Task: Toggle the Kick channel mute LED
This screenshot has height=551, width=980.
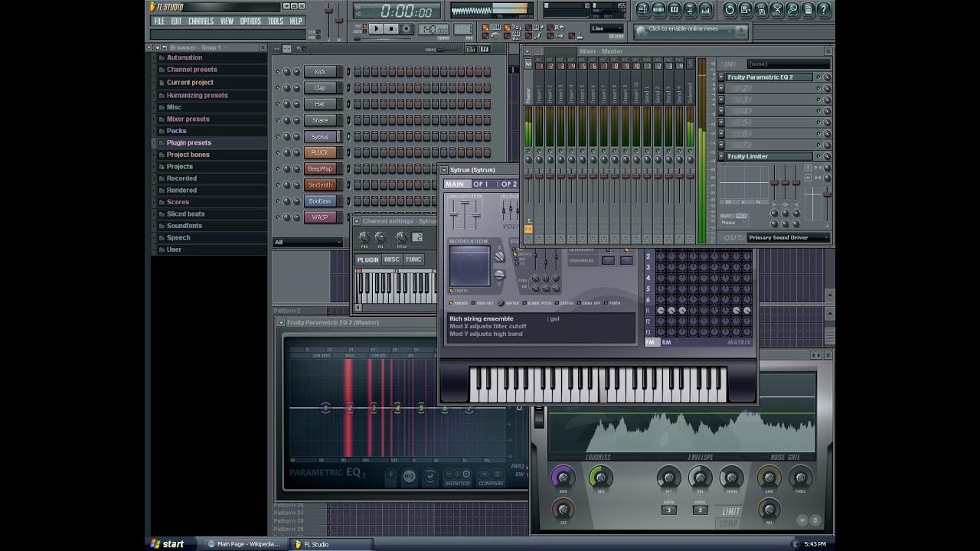Action: click(x=278, y=72)
